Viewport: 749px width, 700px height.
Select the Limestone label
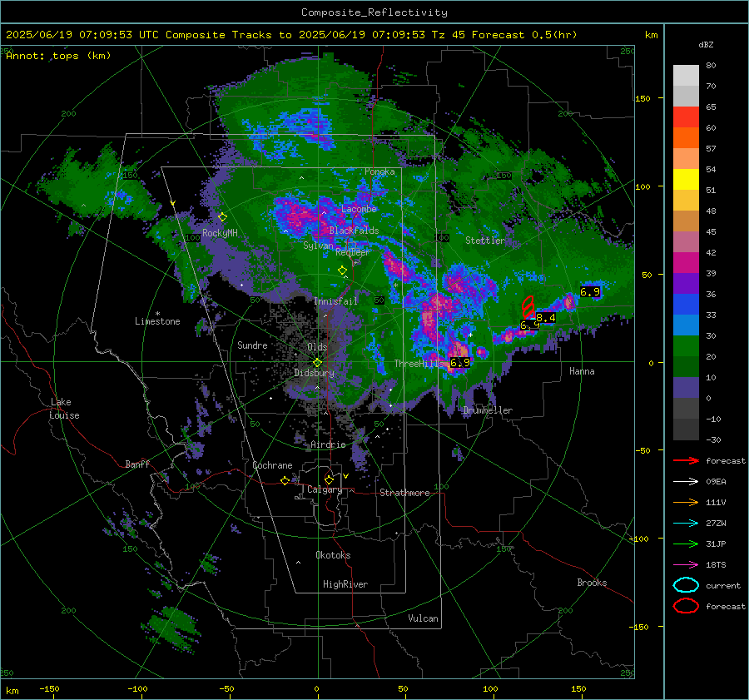pos(157,321)
